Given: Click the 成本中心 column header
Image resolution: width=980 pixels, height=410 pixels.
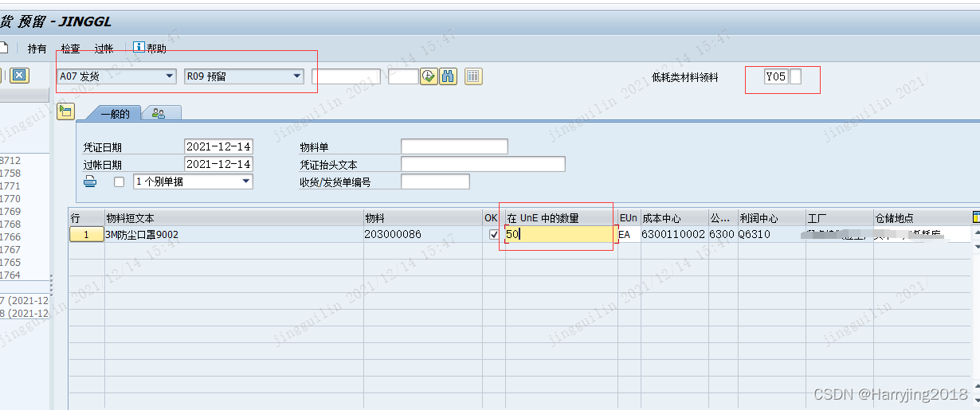Looking at the screenshot, I should (673, 218).
